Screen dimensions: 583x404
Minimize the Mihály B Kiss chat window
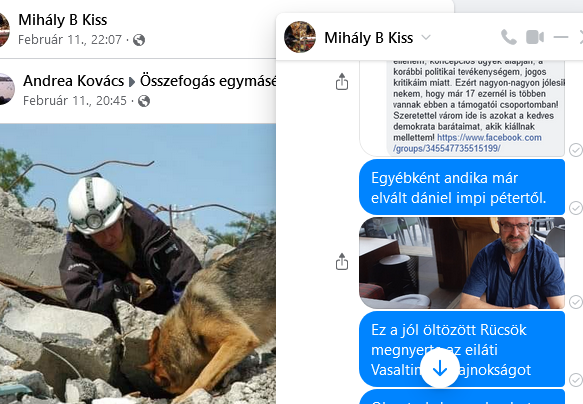click(561, 37)
